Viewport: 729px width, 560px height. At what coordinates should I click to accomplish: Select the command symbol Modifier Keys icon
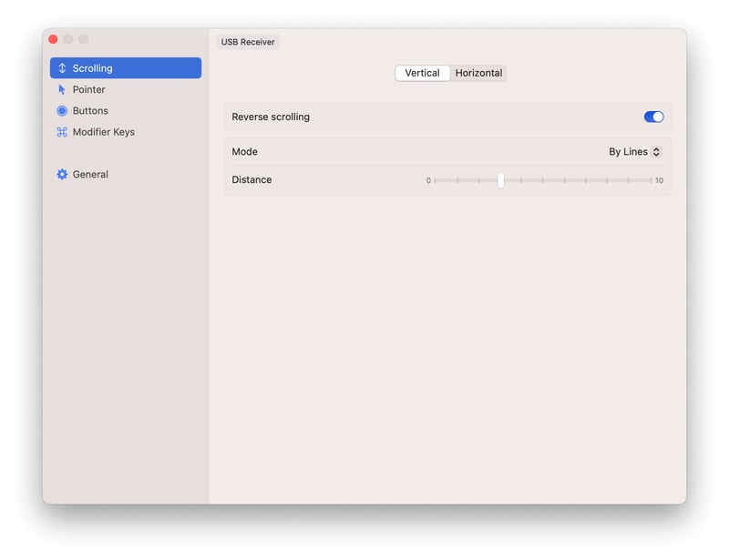(62, 131)
